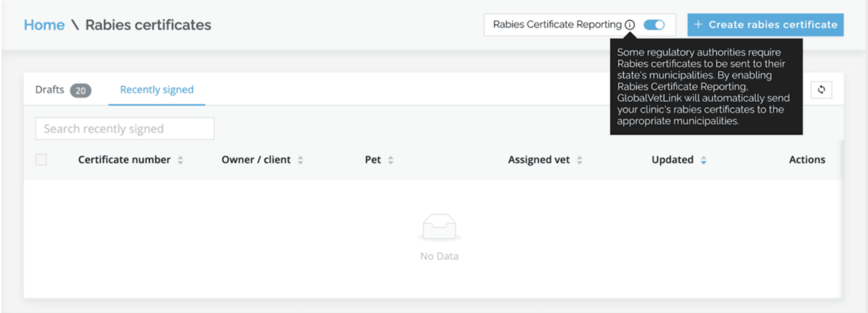Image resolution: width=868 pixels, height=313 pixels.
Task: Click the sort arrows next to Owner / client
Action: coord(300,160)
